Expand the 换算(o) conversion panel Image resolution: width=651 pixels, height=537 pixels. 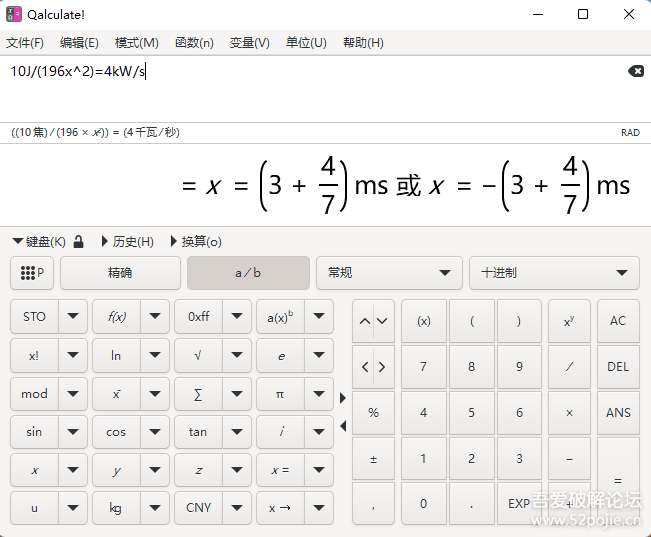pos(196,242)
